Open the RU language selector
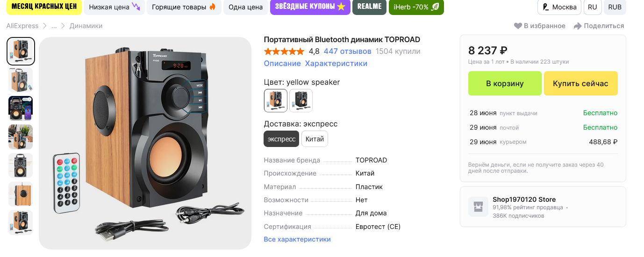 click(593, 7)
